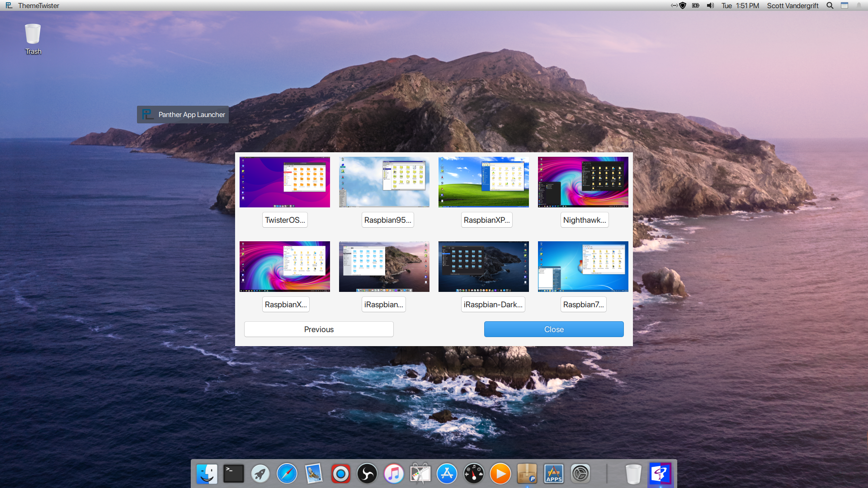The width and height of the screenshot is (868, 488).
Task: Open the Mail stamp icon in dock
Action: pyautogui.click(x=314, y=474)
